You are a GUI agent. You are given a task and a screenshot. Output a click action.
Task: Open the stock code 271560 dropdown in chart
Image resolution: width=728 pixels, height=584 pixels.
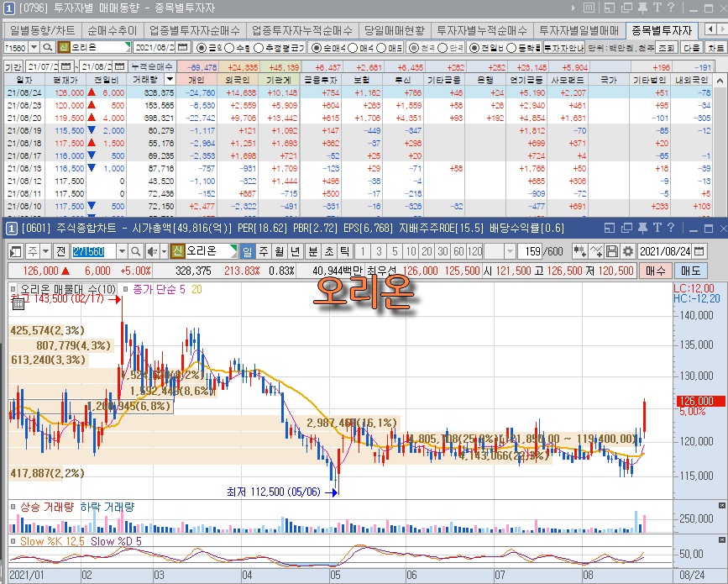click(x=122, y=251)
